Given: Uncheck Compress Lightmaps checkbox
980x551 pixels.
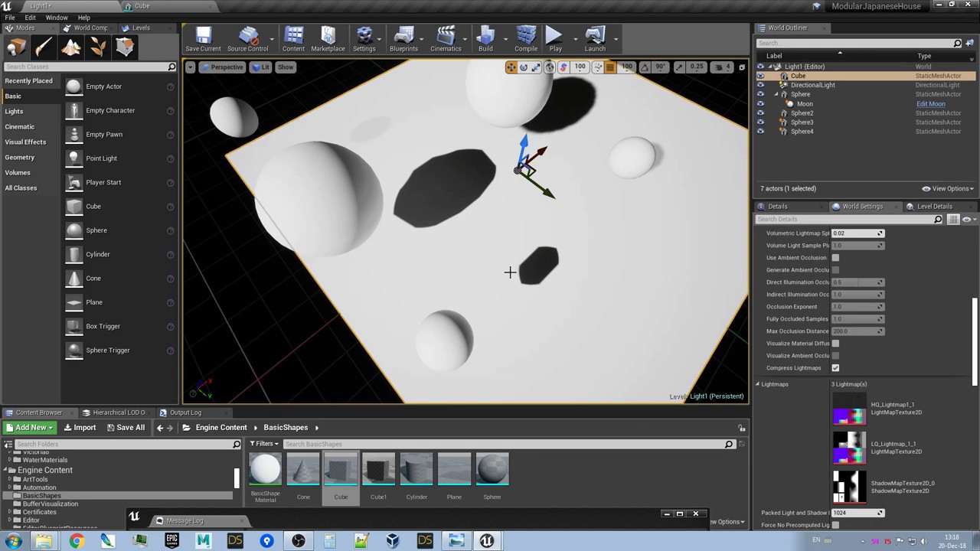Looking at the screenshot, I should (x=835, y=368).
